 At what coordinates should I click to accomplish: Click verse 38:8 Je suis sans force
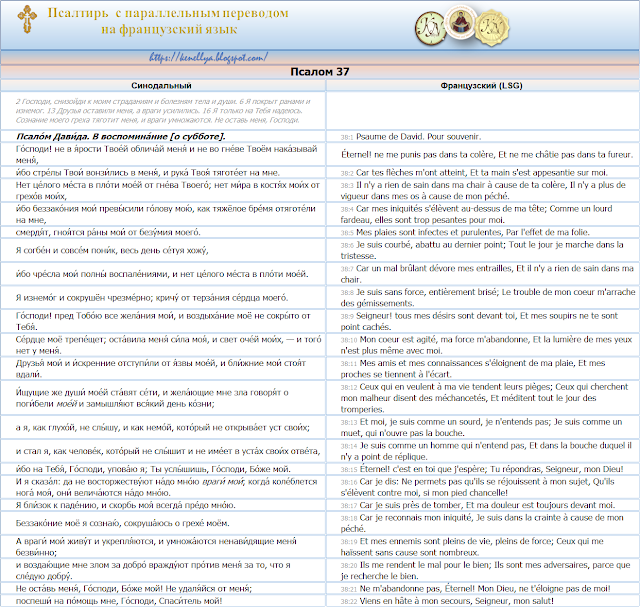488,297
